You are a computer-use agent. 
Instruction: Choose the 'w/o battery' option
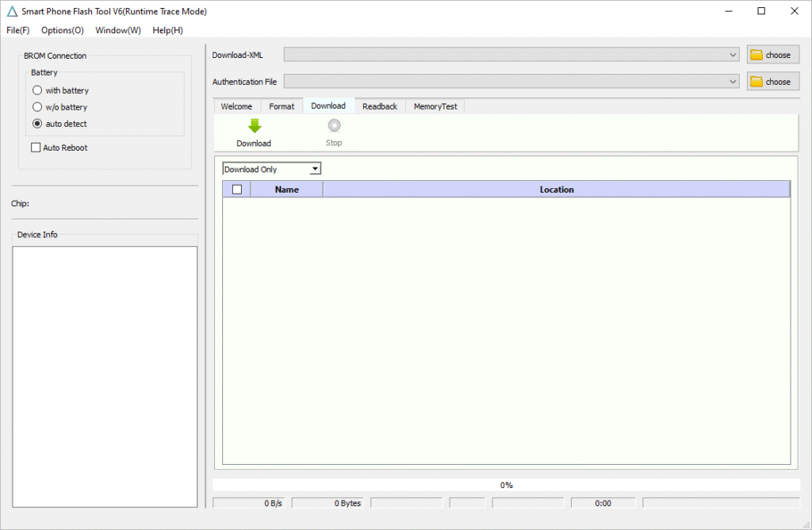[36, 106]
